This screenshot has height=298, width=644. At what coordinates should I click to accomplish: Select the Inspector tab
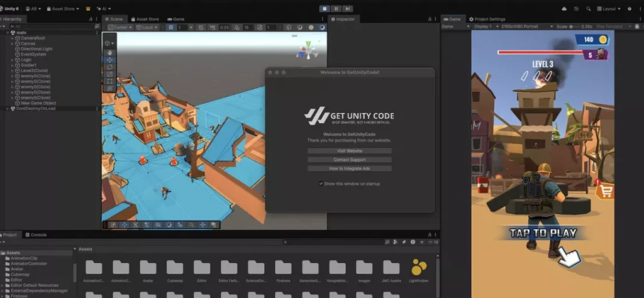(x=345, y=19)
